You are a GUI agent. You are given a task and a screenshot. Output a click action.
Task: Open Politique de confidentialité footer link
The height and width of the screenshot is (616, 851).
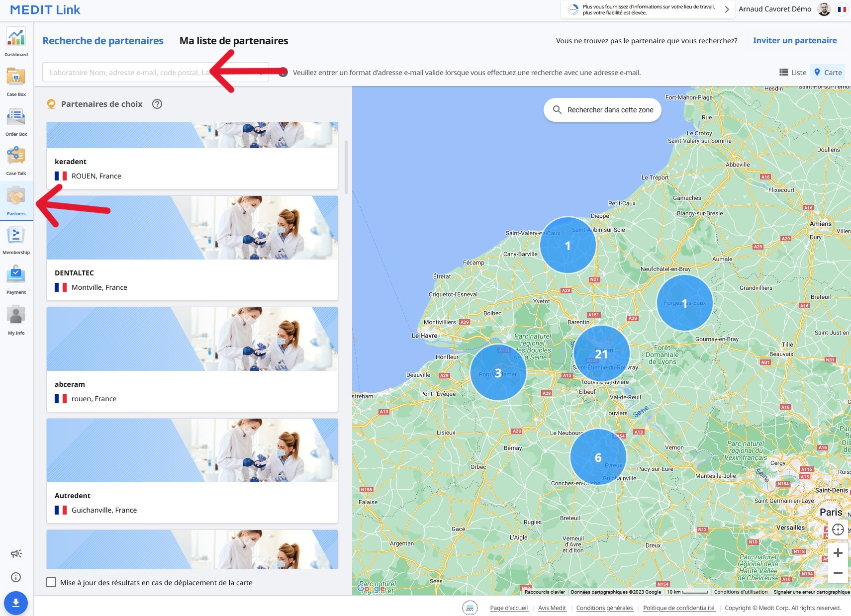679,608
